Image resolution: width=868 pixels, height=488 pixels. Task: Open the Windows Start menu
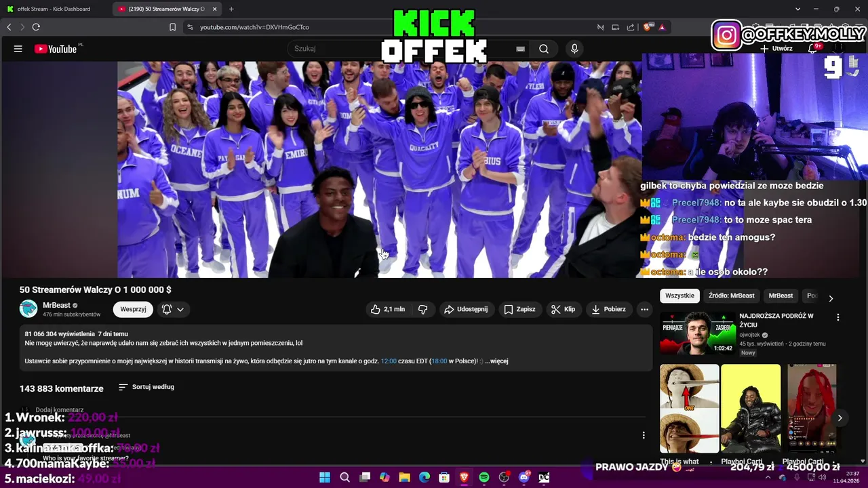point(325,477)
